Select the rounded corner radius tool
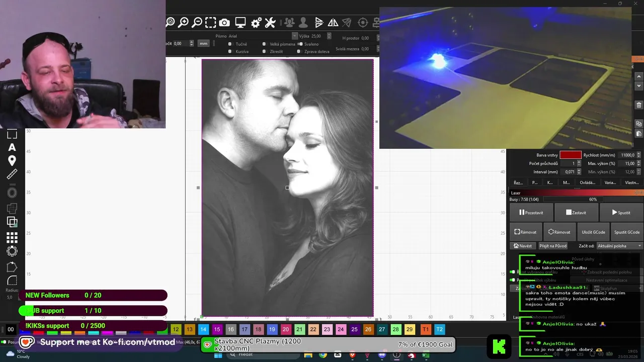 click(x=12, y=281)
